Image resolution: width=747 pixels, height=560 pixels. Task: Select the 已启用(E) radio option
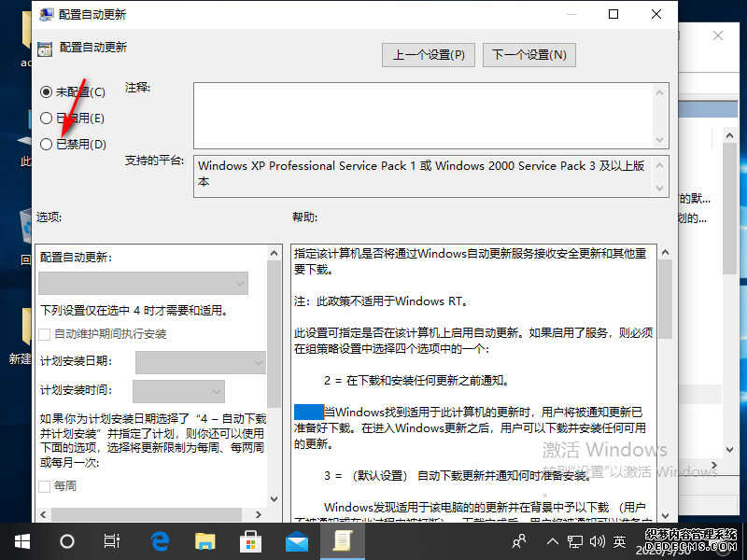pos(46,118)
